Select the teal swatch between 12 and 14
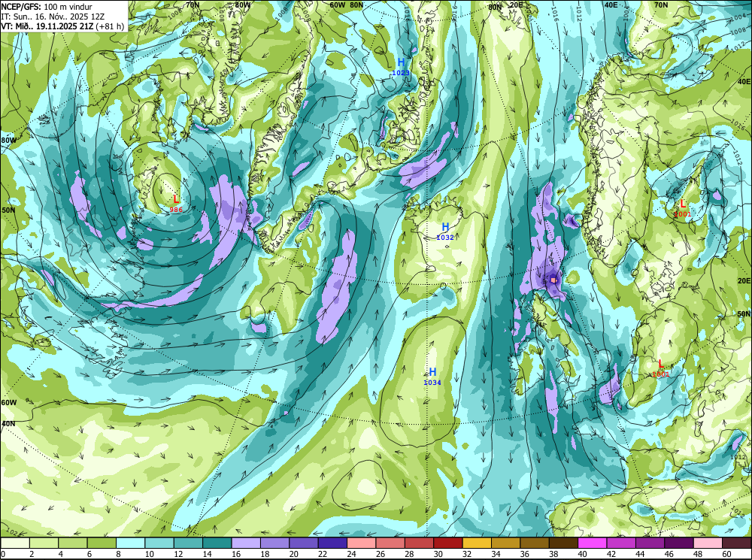This screenshot has width=752, height=560. point(189,543)
